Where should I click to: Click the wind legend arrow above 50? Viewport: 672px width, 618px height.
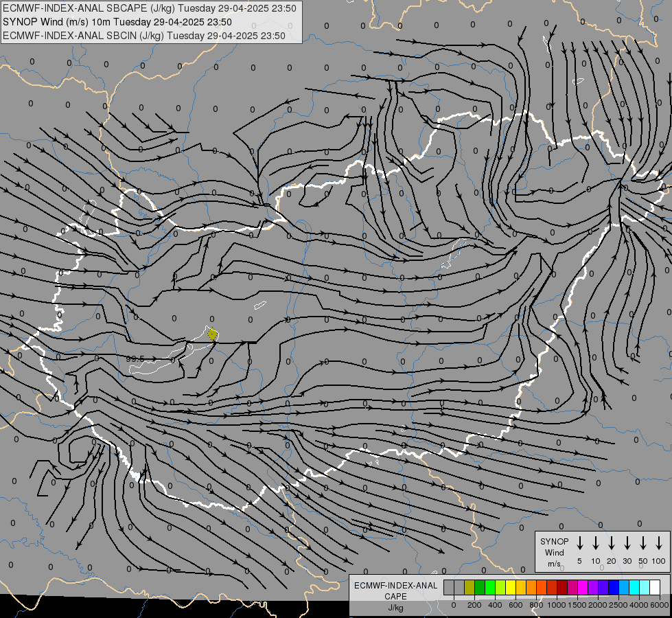point(643,543)
